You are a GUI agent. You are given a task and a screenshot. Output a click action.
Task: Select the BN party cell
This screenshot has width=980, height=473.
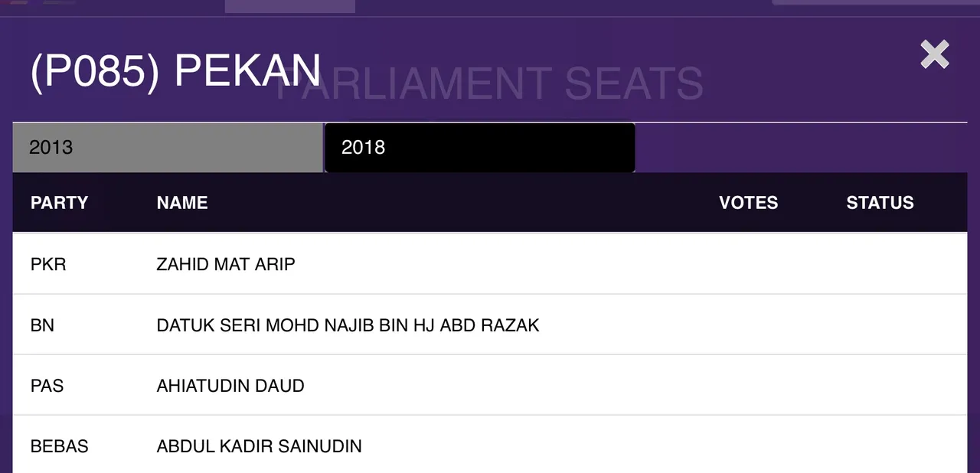[42, 325]
